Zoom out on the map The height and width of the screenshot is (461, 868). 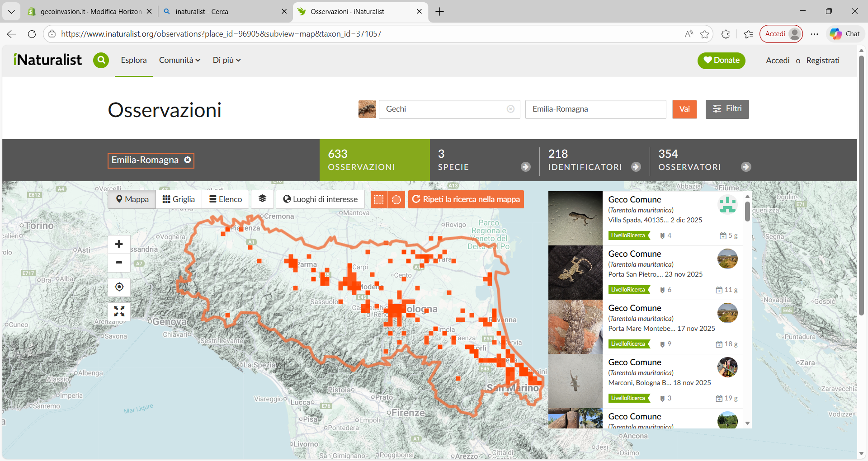(x=119, y=263)
